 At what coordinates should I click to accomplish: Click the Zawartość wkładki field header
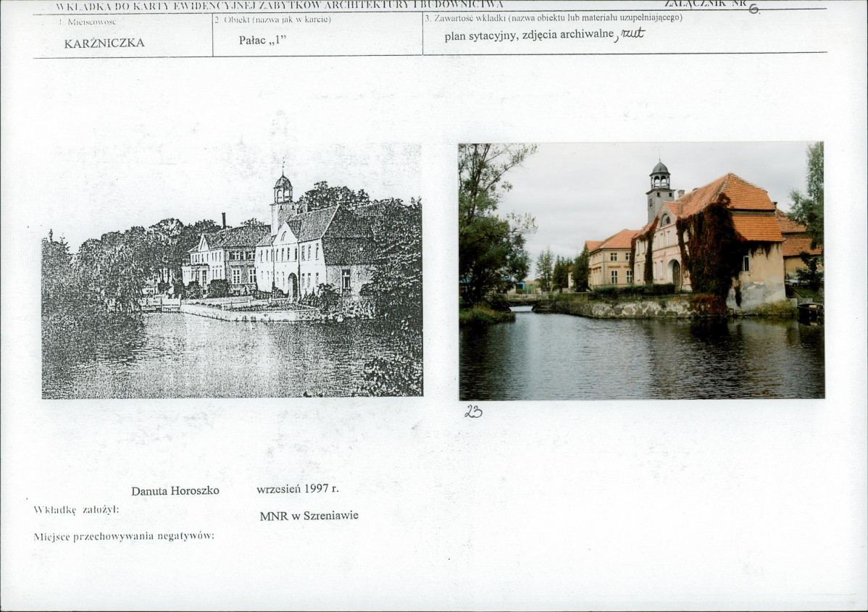click(x=554, y=17)
